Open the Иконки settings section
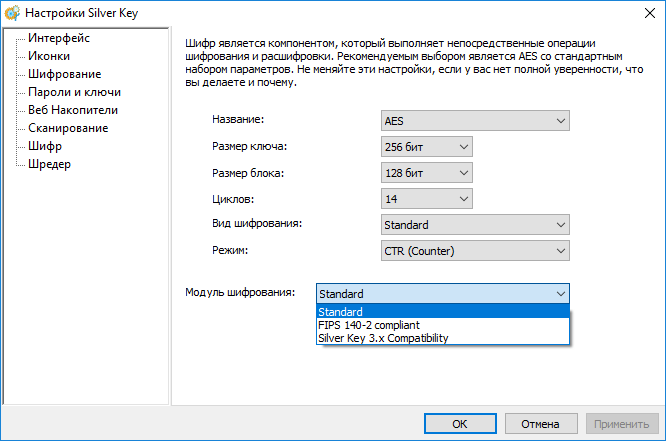 [49, 56]
